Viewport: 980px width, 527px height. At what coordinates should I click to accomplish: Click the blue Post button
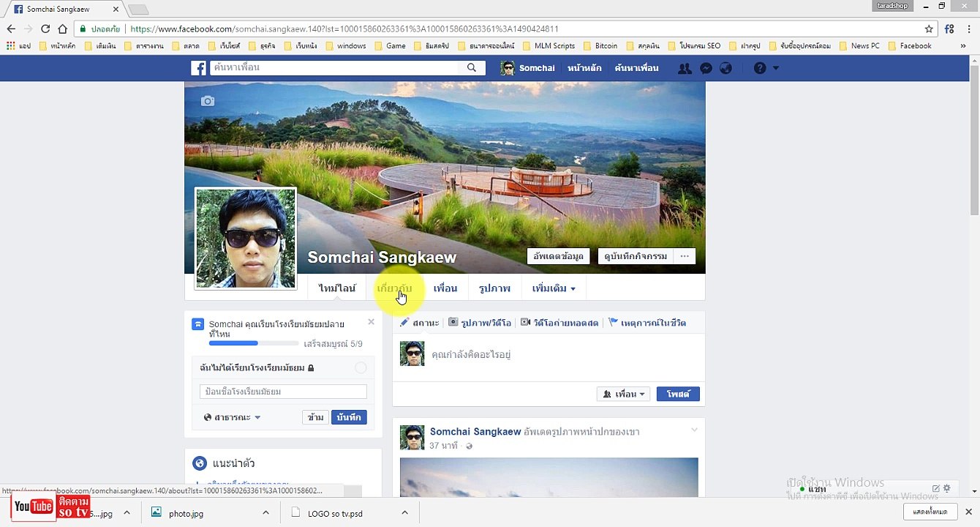(x=678, y=394)
